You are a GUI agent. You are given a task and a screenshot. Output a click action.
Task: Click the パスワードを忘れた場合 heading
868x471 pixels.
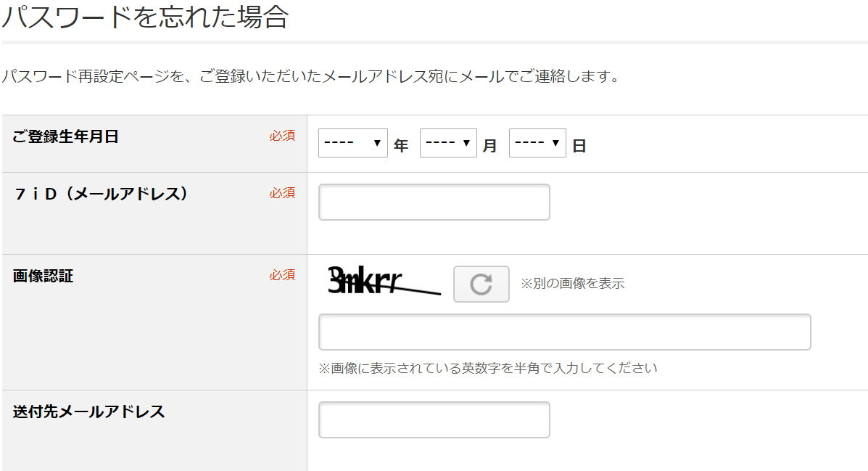click(145, 17)
